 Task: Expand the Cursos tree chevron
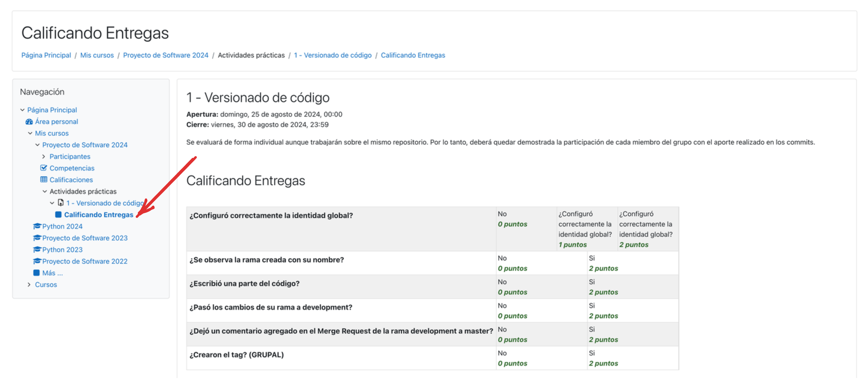[x=29, y=284]
